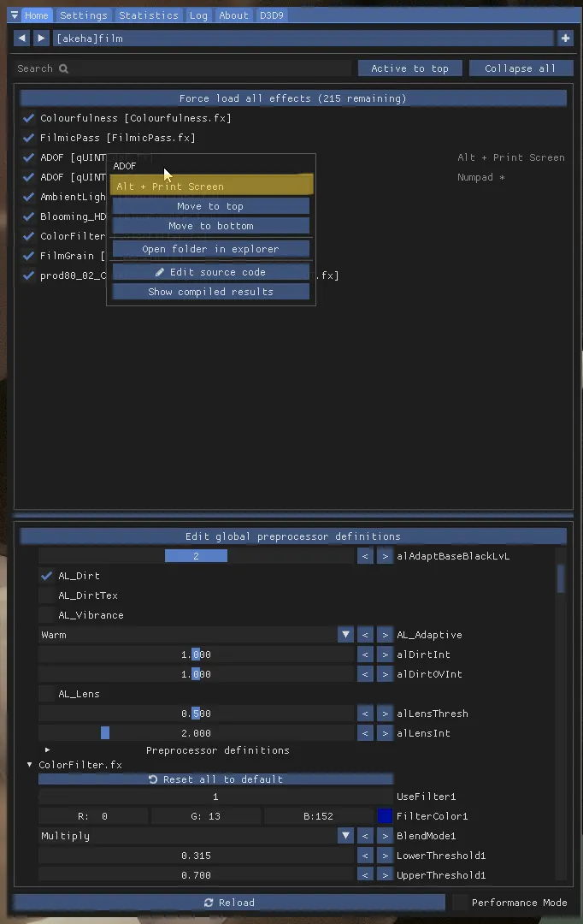
Task: Choose Show compiled results
Action: 210,292
